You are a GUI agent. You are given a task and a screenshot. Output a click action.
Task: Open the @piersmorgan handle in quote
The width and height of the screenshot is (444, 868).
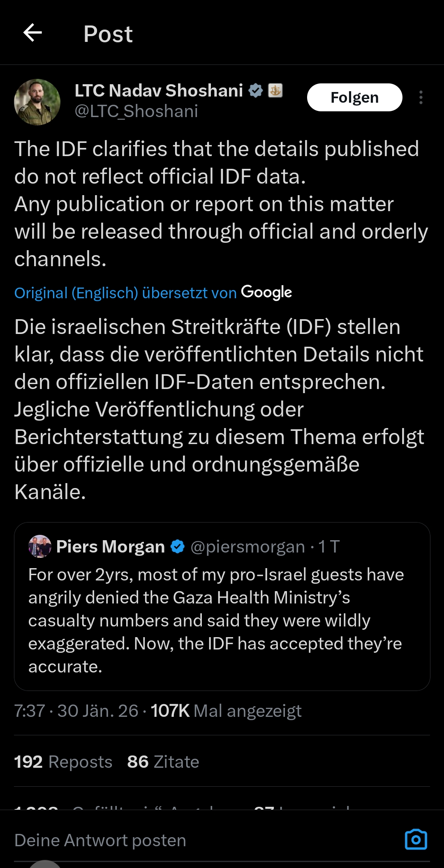click(x=247, y=547)
